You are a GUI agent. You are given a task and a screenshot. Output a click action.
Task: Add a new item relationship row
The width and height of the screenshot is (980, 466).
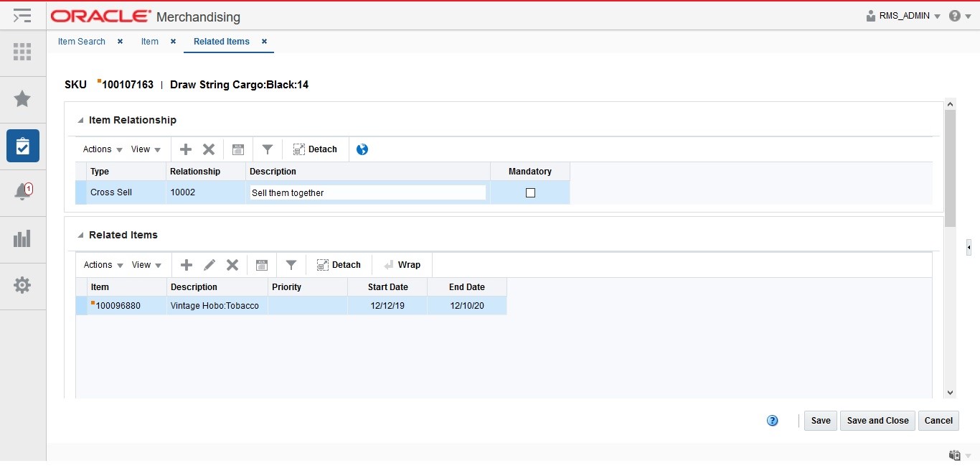click(186, 149)
